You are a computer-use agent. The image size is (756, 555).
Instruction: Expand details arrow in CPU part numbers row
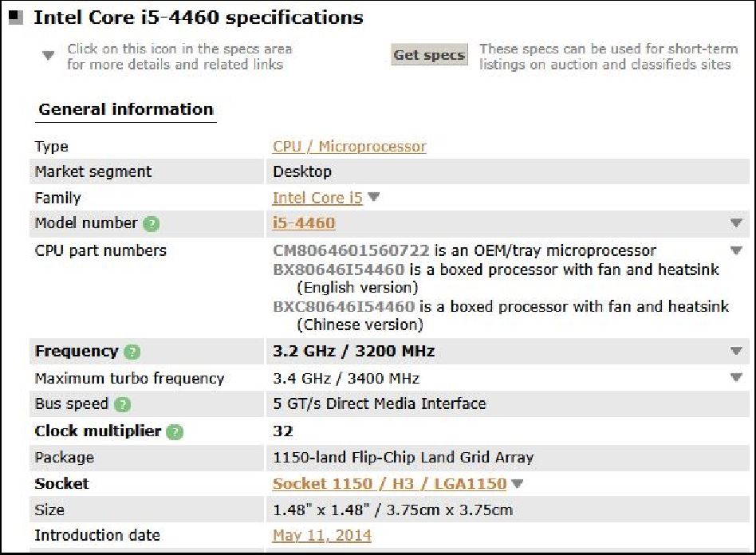[736, 250]
